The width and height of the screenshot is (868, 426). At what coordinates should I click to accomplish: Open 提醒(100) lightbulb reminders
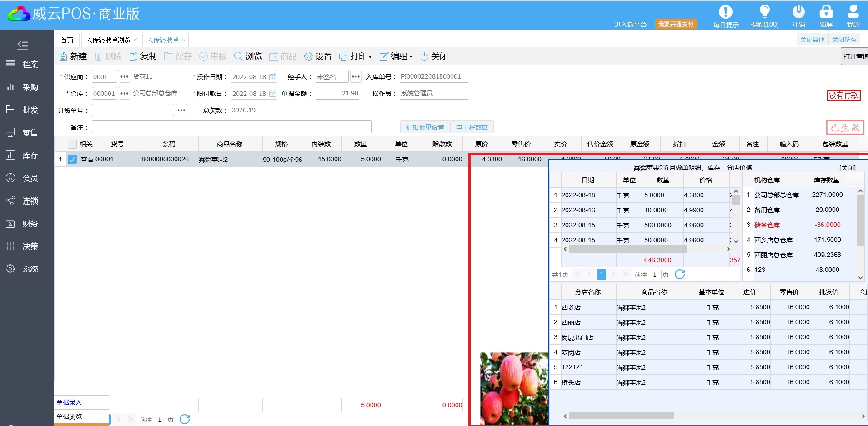tap(764, 12)
